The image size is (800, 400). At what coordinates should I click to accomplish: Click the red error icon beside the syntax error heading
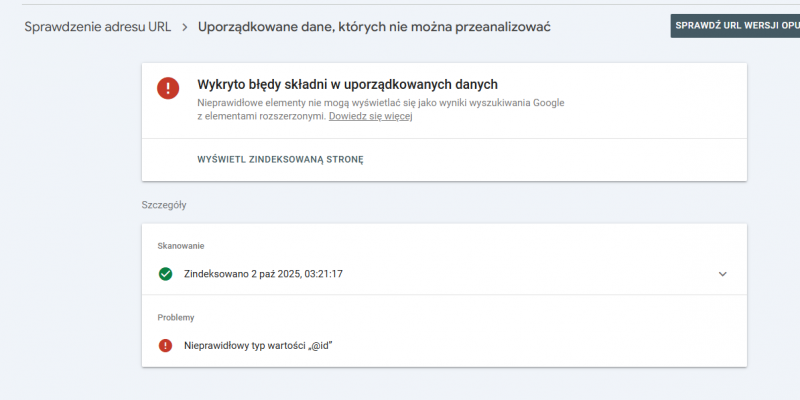(168, 88)
